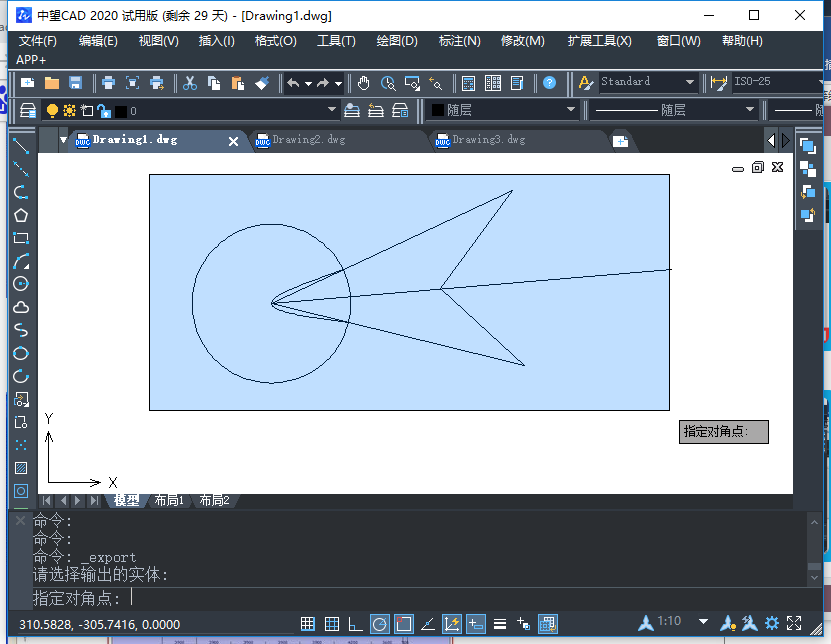Select the Revision Cloud tool
This screenshot has width=831, height=644.
pos(20,307)
